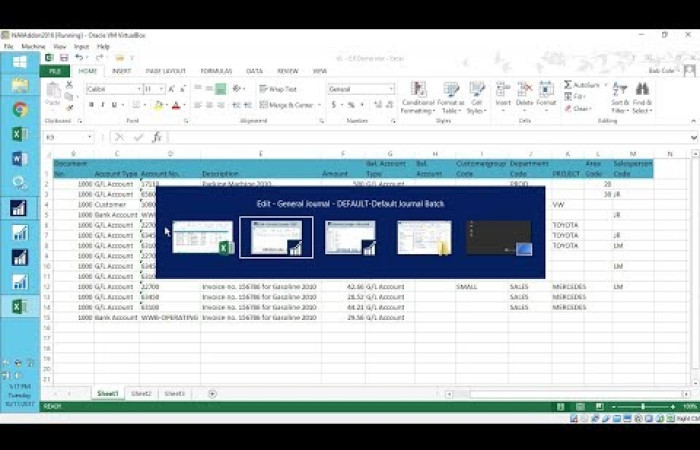Select the Format Painter brush
This screenshot has width=700, height=450.
coord(69,108)
